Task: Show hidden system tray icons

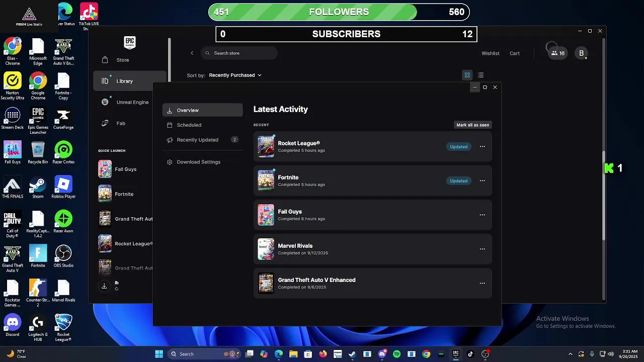Action: (570, 354)
